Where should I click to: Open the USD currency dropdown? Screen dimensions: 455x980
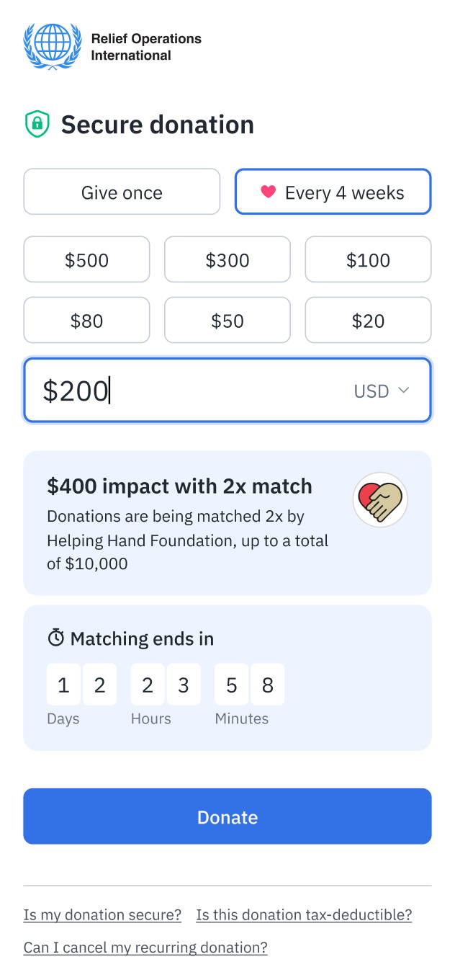click(x=381, y=391)
